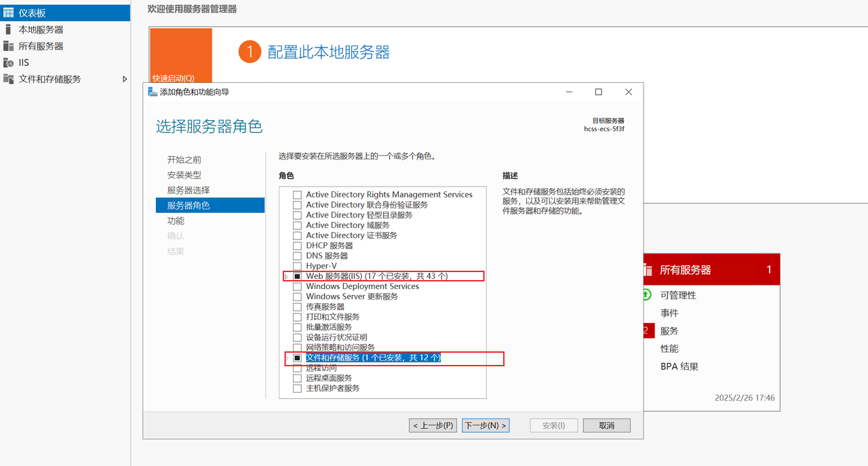868x466 pixels.
Task: Enable the Hyper-V role checkbox
Action: 297,266
